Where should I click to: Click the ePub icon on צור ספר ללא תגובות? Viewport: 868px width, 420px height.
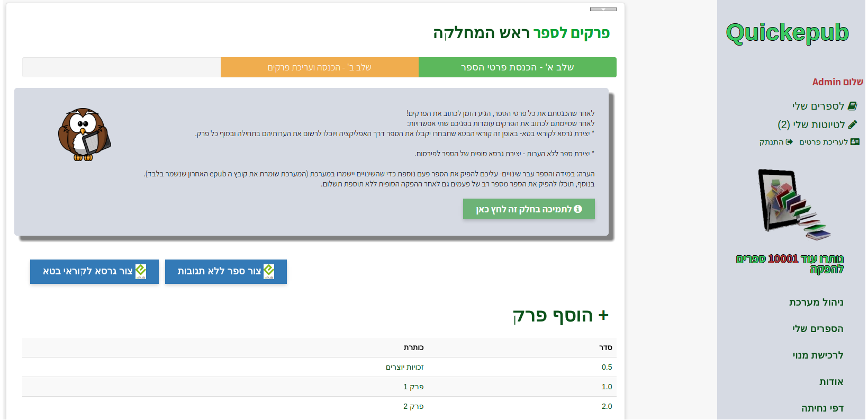point(269,272)
